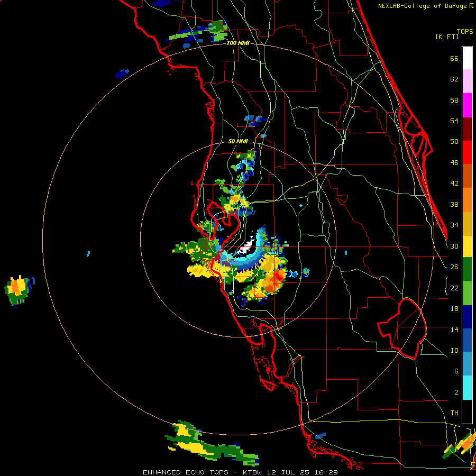Click the 38 value on the scale

tap(454, 205)
